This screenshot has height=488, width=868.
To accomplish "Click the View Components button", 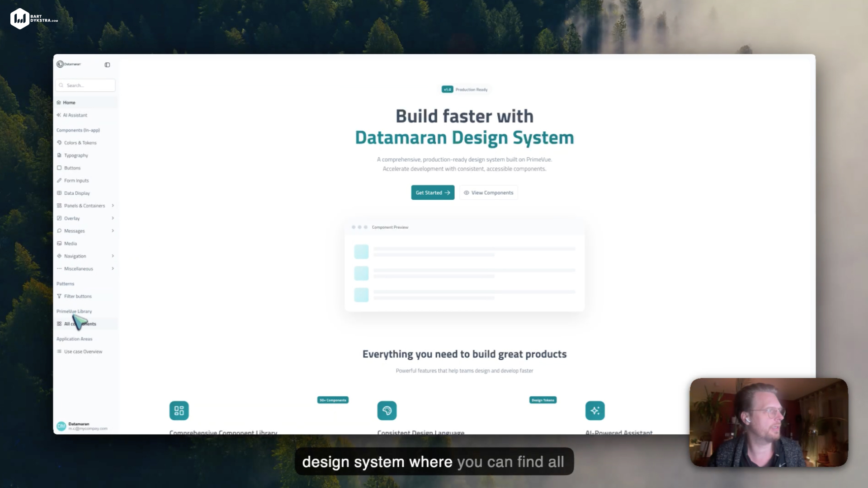I will [x=488, y=192].
